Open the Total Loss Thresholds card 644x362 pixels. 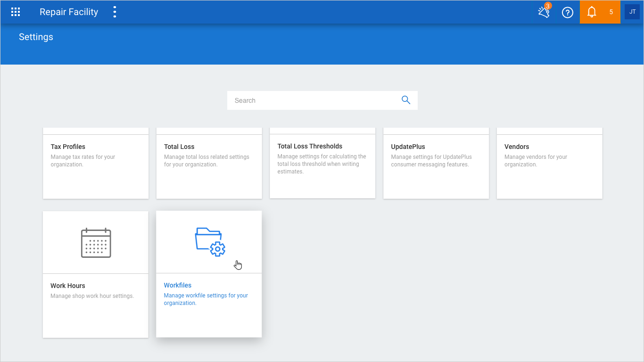322,163
